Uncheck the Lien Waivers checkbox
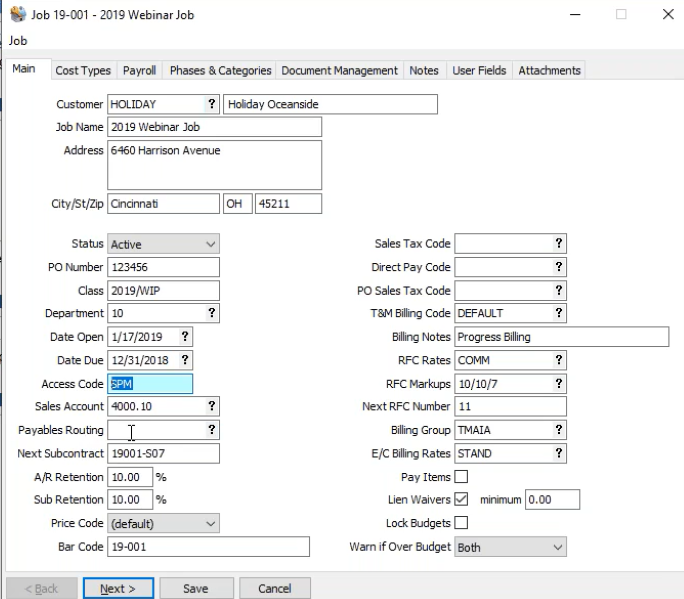The width and height of the screenshot is (684, 599). pyautogui.click(x=461, y=500)
